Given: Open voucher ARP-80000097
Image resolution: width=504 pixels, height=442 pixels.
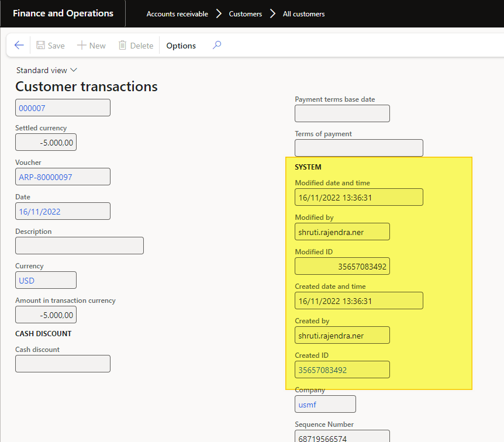Looking at the screenshot, I should click(x=46, y=177).
